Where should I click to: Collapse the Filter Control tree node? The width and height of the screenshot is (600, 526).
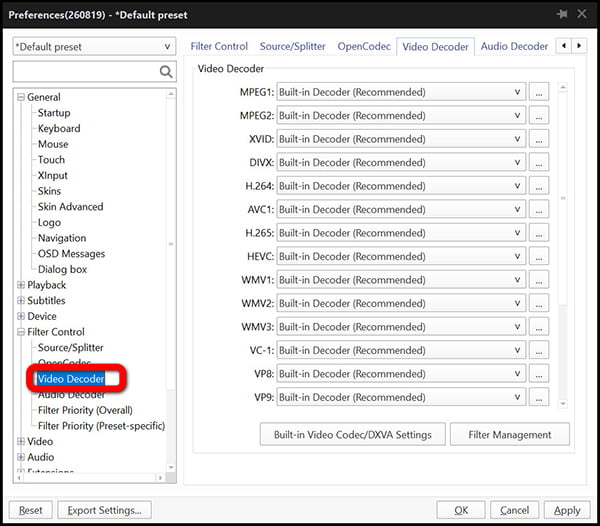point(21,332)
